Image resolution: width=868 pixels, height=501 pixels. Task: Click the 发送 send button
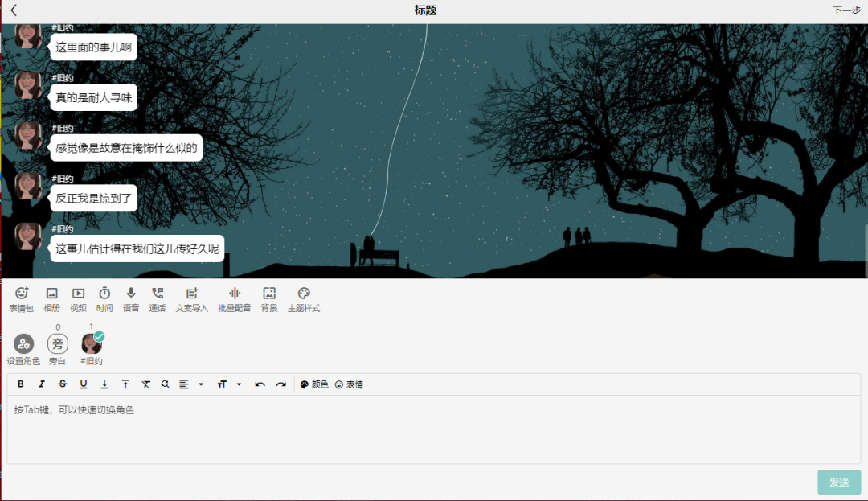(839, 483)
